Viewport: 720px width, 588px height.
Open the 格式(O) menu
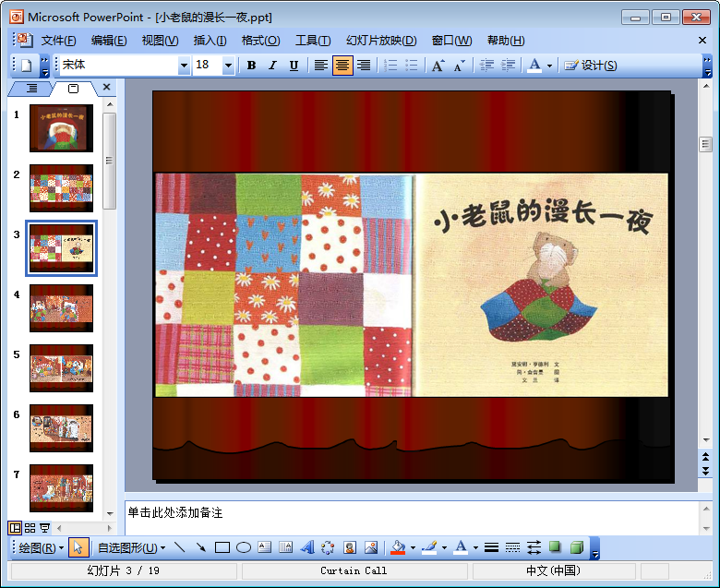[x=261, y=41]
